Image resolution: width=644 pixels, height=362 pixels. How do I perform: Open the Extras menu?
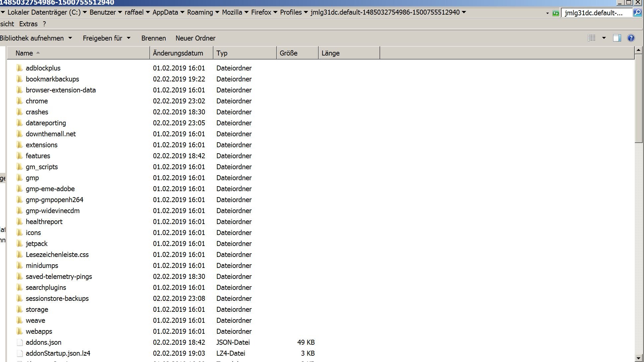coord(28,24)
